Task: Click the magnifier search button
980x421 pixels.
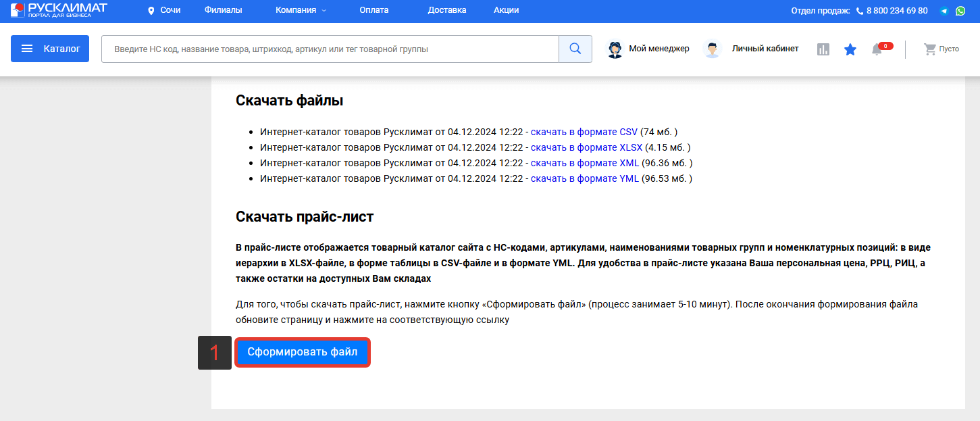Action: point(575,49)
